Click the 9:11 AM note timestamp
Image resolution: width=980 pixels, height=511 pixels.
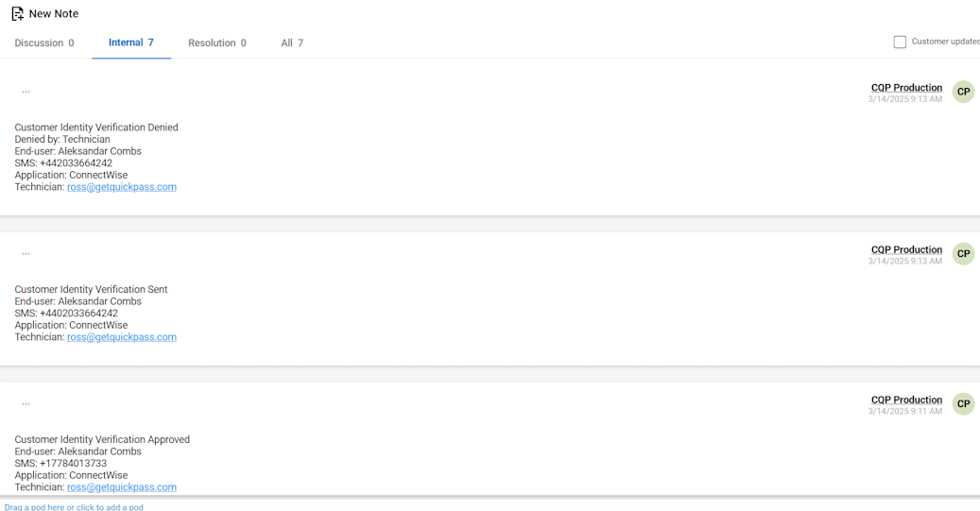(x=904, y=412)
